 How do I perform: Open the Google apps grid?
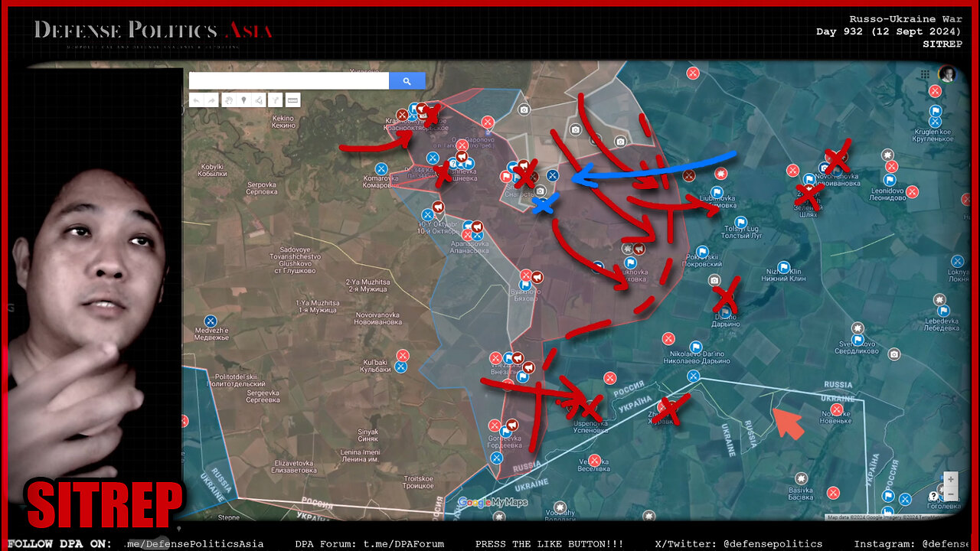(x=926, y=74)
